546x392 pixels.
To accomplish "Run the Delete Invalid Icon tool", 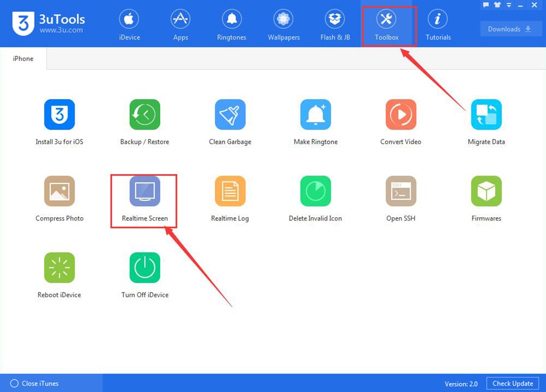I will coord(316,191).
